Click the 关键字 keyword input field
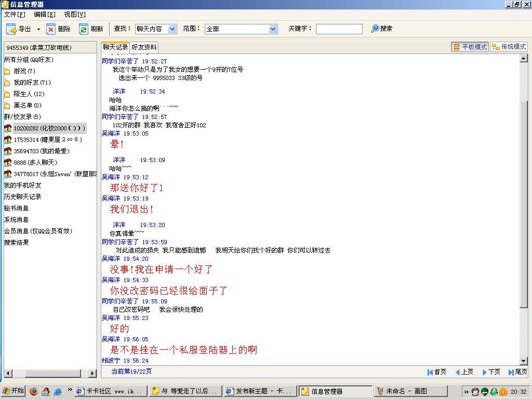The image size is (532, 399). (x=339, y=29)
